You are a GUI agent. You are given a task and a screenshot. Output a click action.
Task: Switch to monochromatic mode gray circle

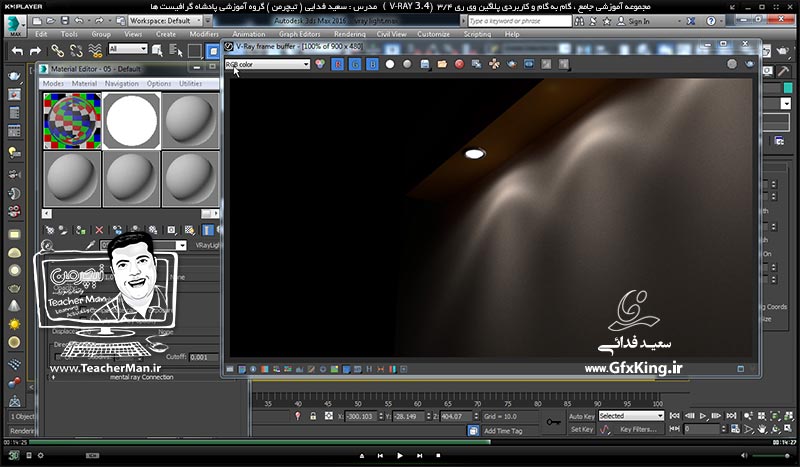[x=407, y=64]
